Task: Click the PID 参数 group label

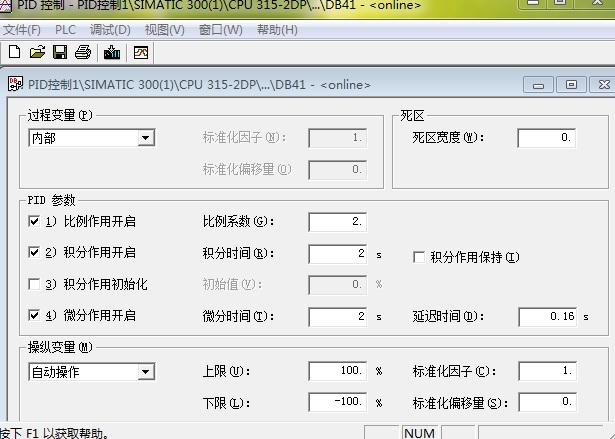Action: [x=51, y=200]
